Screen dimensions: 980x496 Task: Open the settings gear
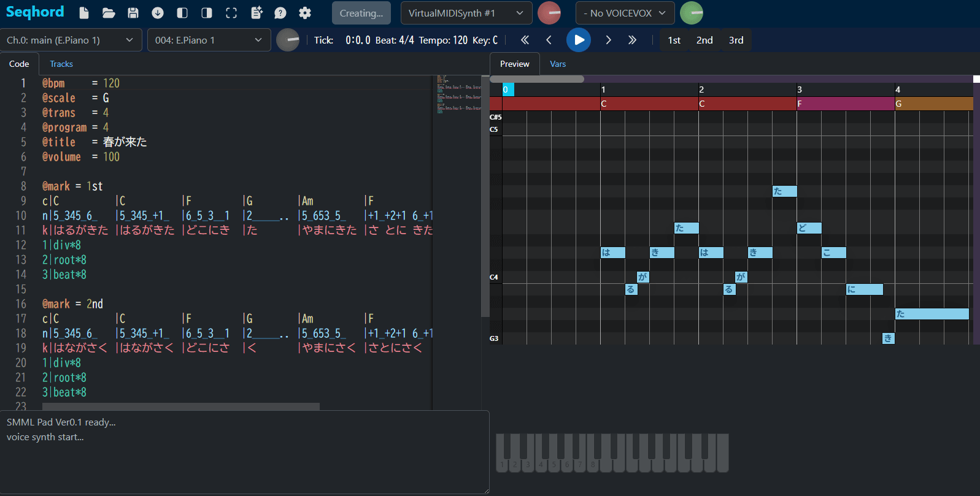305,13
